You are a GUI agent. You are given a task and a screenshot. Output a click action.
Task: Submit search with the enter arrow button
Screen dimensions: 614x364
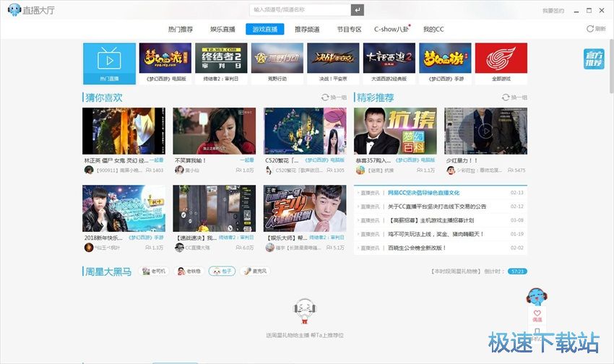(357, 10)
